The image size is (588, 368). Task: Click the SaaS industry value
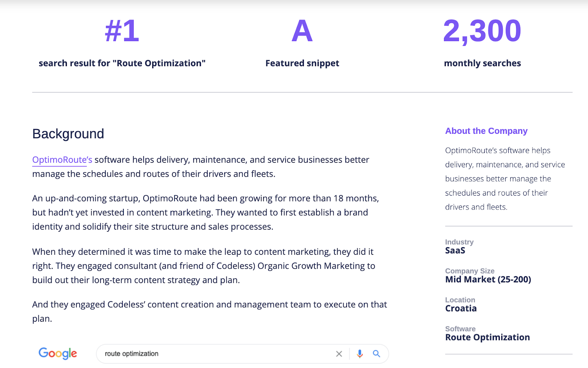pyautogui.click(x=455, y=251)
